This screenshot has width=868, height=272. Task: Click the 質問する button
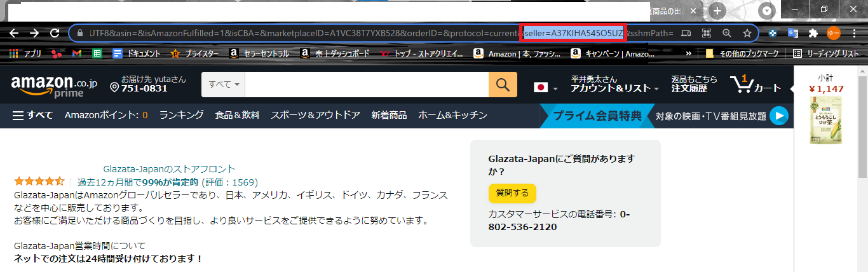(x=512, y=193)
